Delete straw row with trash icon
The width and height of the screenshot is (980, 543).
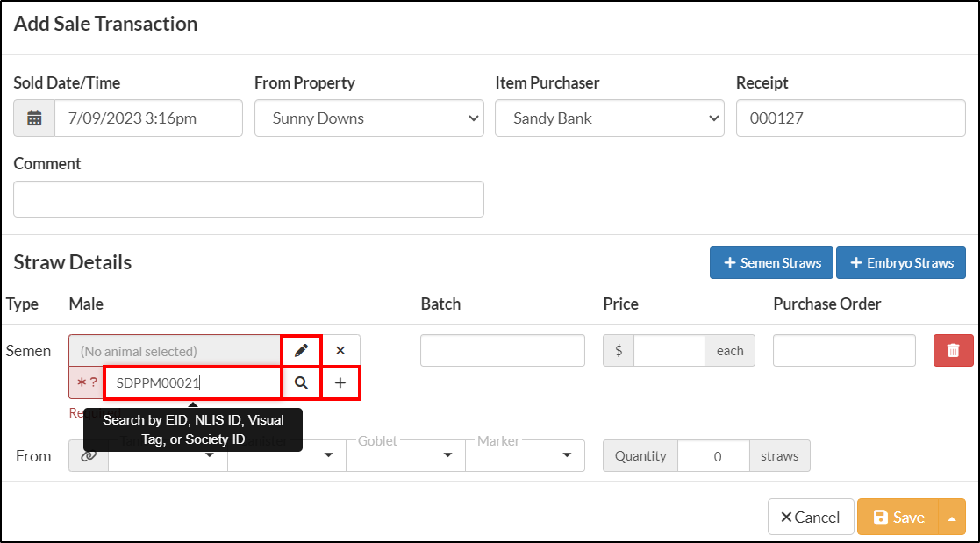953,351
